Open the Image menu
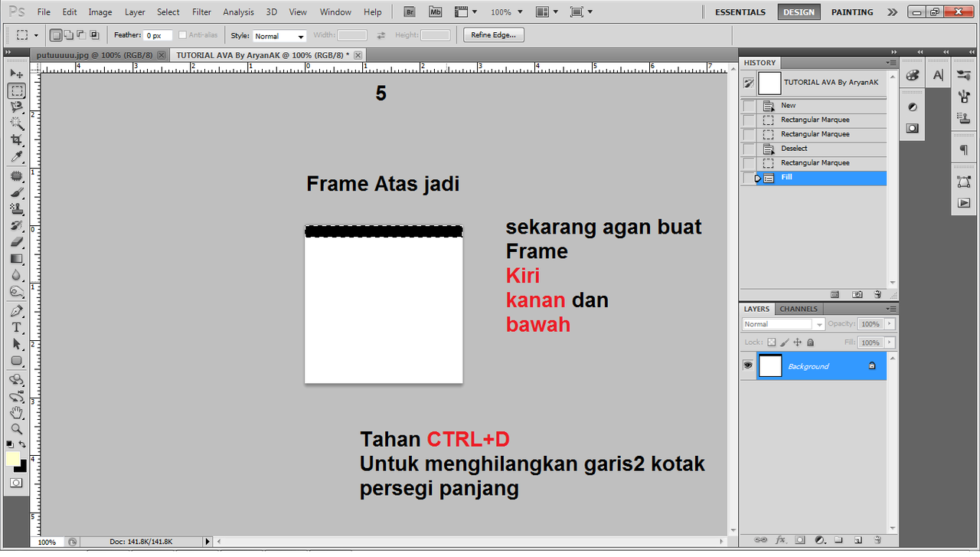The image size is (980, 557). click(100, 12)
